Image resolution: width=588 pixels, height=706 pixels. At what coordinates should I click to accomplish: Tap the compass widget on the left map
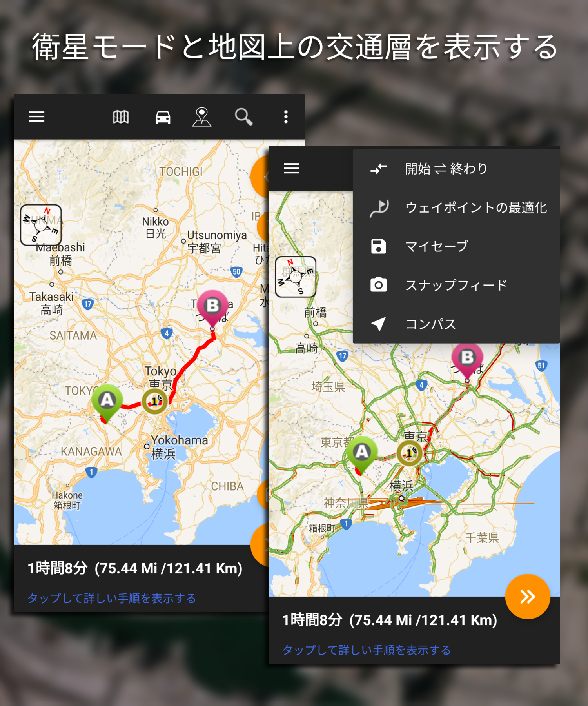(x=41, y=225)
